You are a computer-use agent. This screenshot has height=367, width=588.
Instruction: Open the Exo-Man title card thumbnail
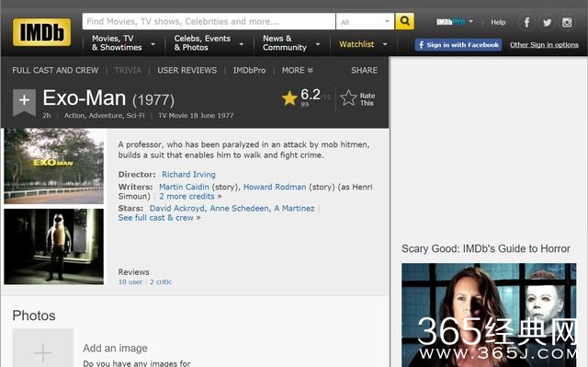pos(53,166)
